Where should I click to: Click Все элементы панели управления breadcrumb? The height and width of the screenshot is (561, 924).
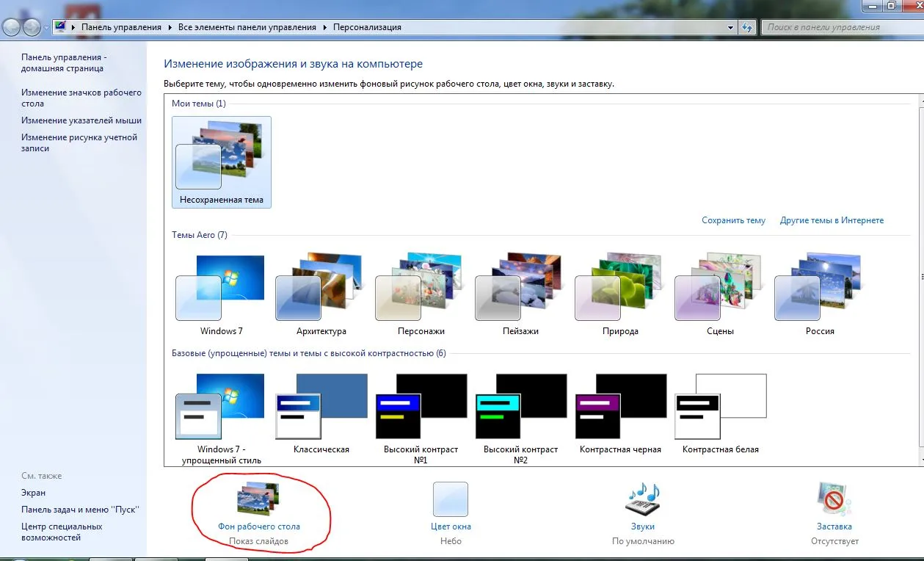pyautogui.click(x=247, y=27)
